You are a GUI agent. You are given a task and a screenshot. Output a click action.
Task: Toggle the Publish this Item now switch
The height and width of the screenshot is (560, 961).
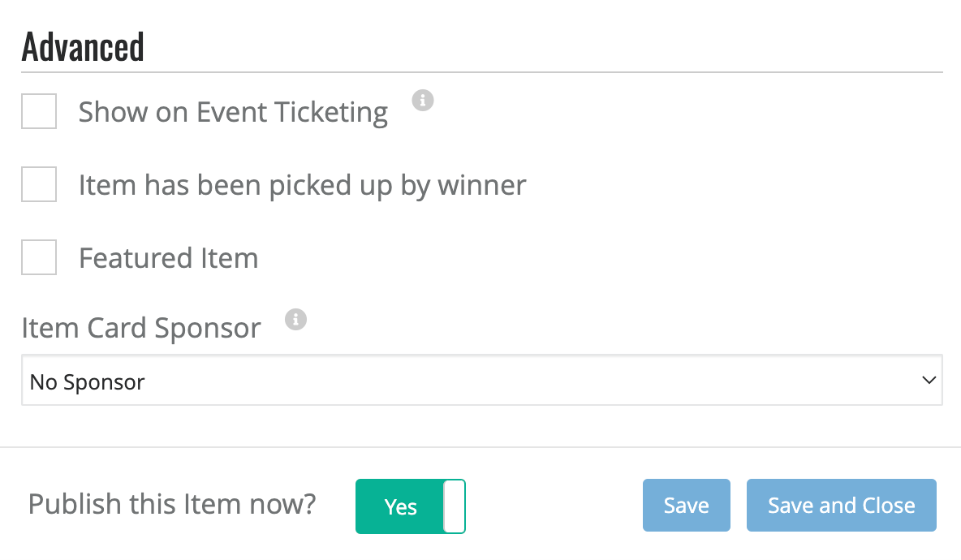[411, 506]
